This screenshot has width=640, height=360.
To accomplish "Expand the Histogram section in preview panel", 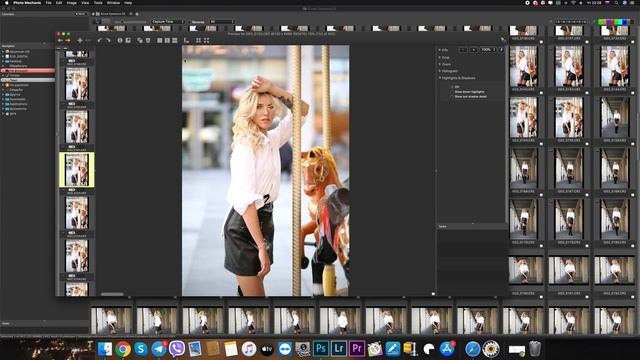I will click(440, 71).
